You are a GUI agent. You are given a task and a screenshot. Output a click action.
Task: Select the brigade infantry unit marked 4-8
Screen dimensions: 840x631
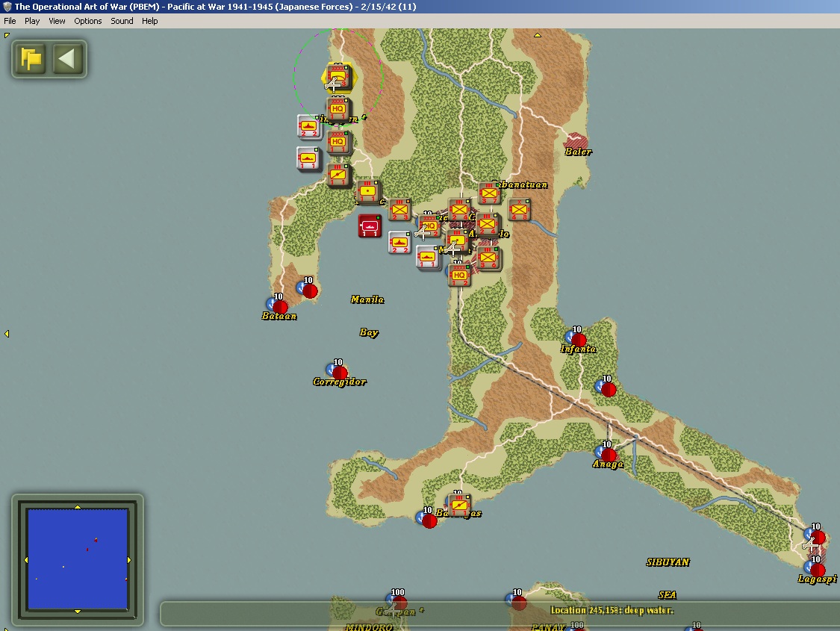(x=519, y=210)
